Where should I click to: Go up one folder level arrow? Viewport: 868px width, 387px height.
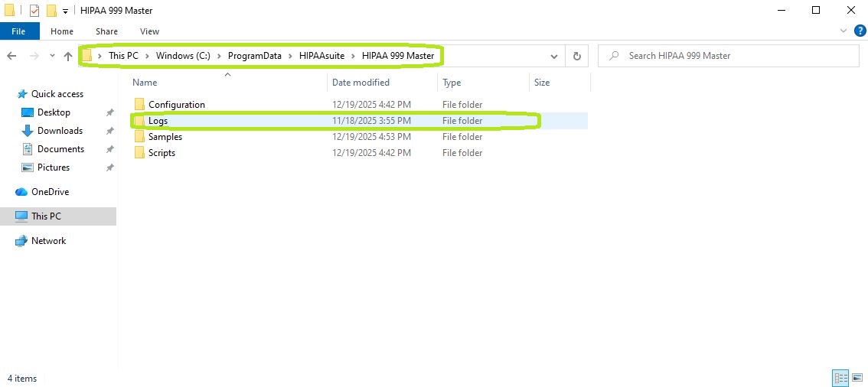point(68,56)
